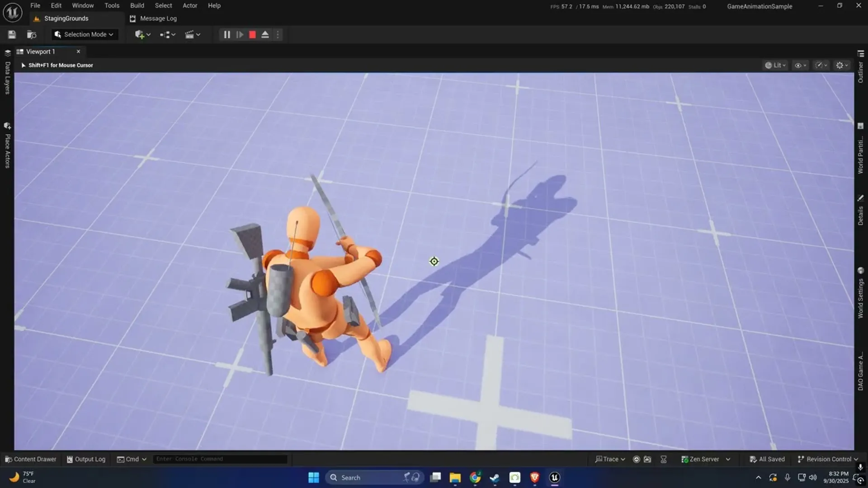
Task: Click the console command input field
Action: [x=220, y=459]
